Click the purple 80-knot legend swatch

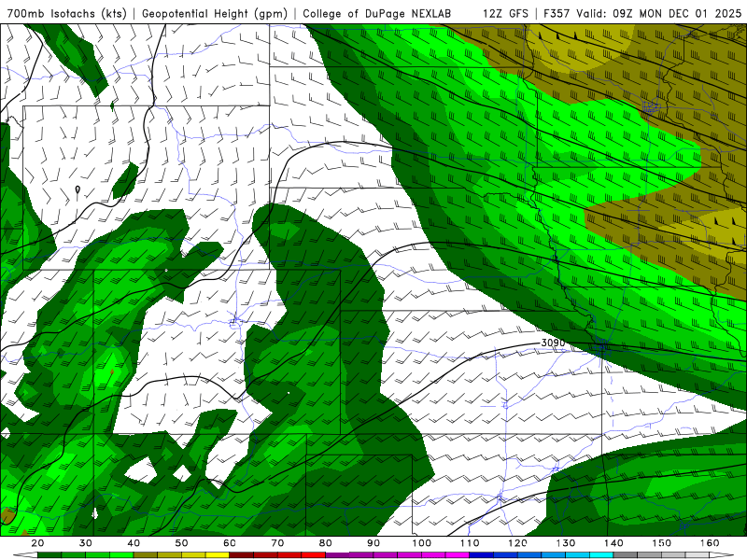point(337,555)
